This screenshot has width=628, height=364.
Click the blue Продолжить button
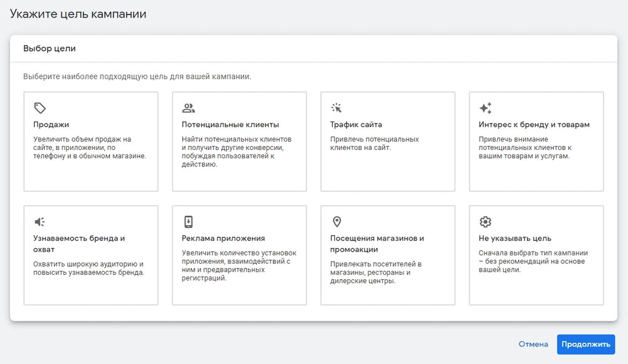585,345
